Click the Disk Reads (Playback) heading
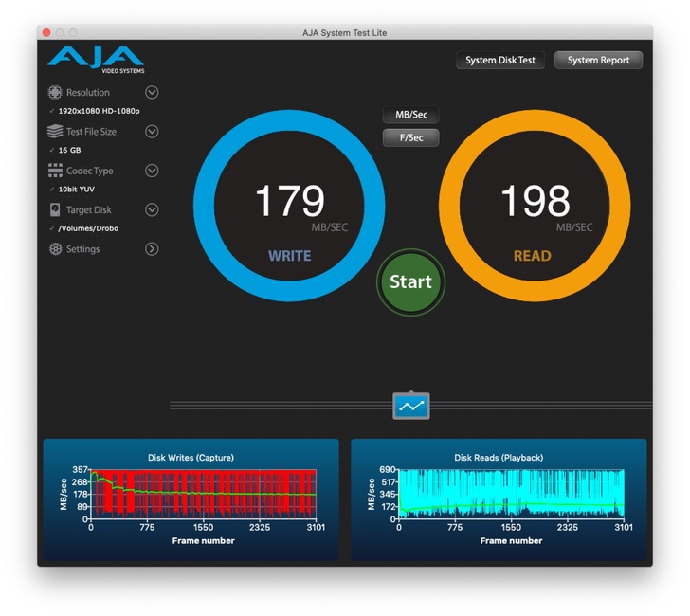Image resolution: width=690 pixels, height=616 pixels. point(499,458)
